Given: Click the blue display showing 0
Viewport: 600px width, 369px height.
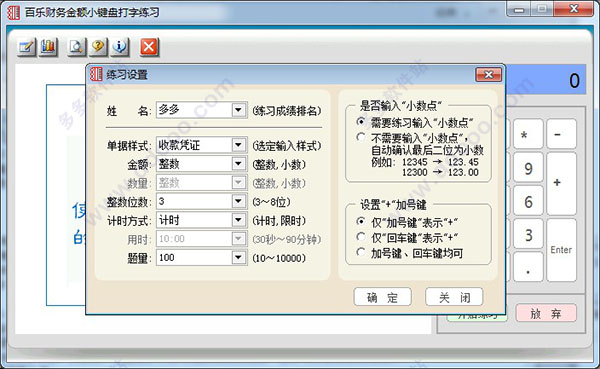Looking at the screenshot, I should [x=546, y=80].
